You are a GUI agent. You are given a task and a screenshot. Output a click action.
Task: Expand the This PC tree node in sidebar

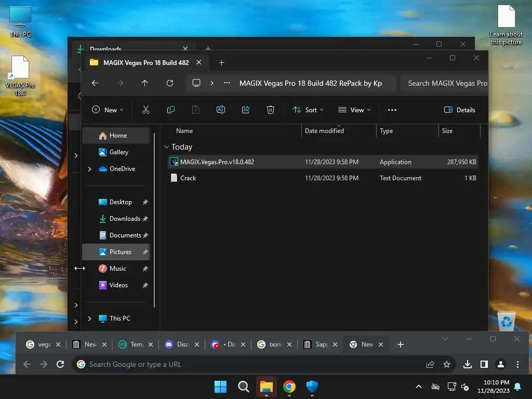tap(89, 318)
